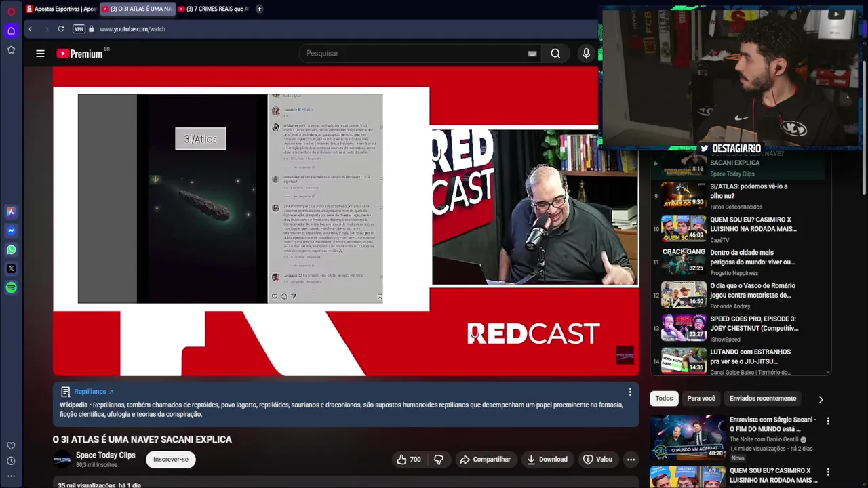Open the sidebar three-dot more options

[11, 476]
